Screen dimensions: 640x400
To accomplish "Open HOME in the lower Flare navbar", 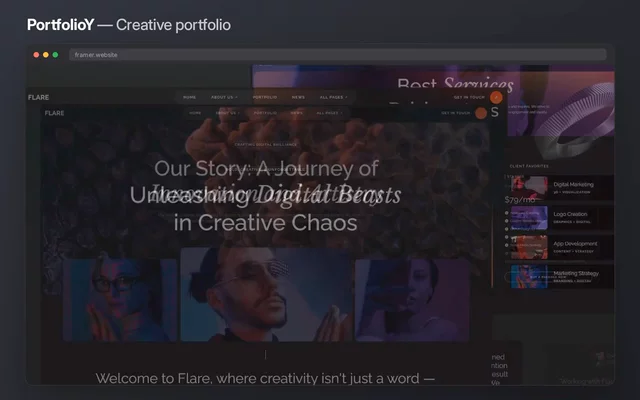I will (x=195, y=113).
